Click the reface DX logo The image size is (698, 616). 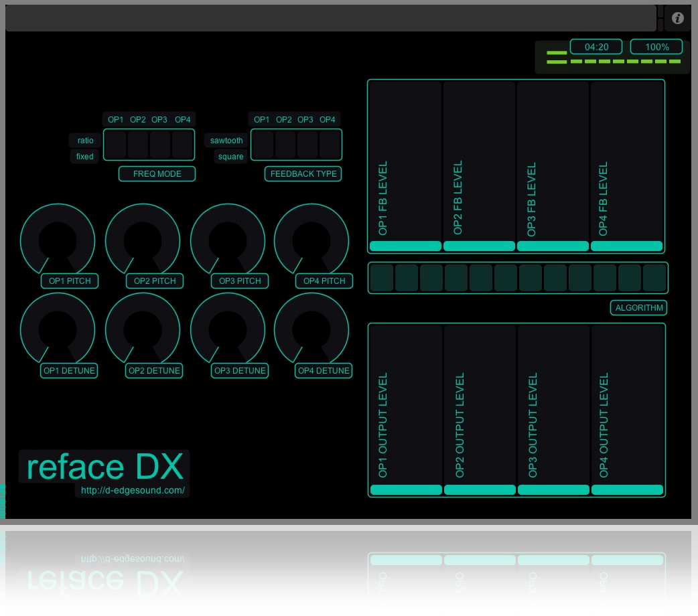point(104,467)
